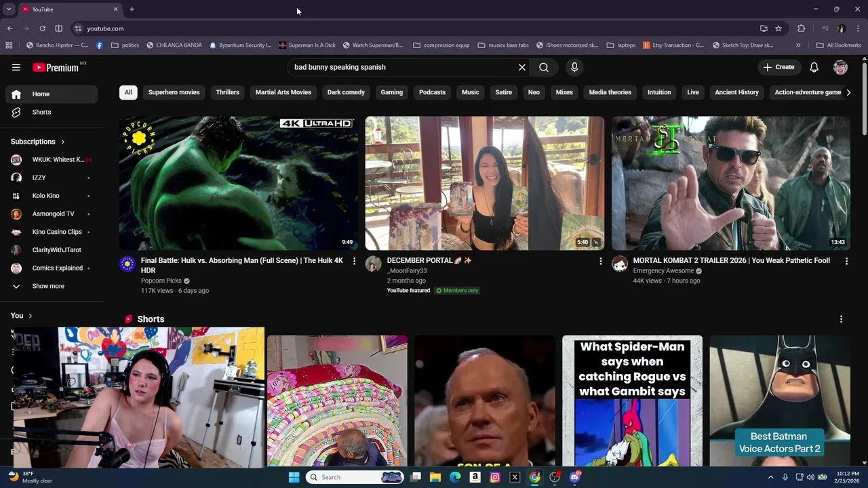Open the Emergency Awesome channel name

point(663,271)
